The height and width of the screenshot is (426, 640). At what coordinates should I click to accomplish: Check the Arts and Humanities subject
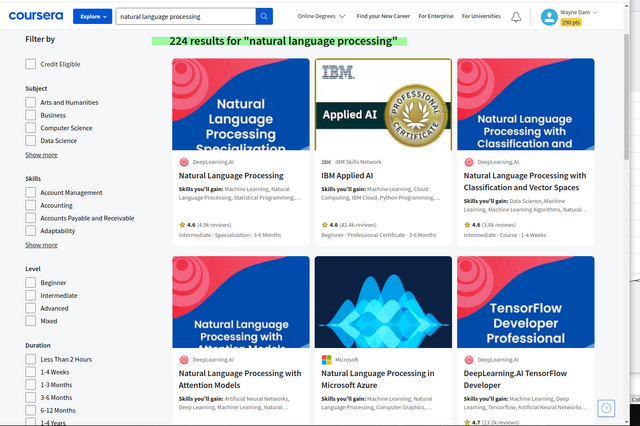pyautogui.click(x=31, y=102)
